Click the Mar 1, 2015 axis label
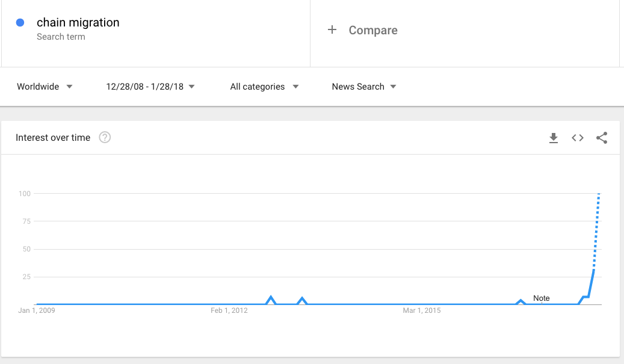Viewport: 624px width, 364px height. tap(422, 310)
